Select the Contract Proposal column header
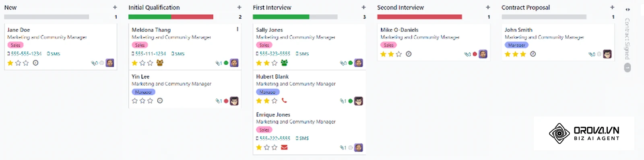This screenshot has height=160, width=644. pyautogui.click(x=526, y=7)
